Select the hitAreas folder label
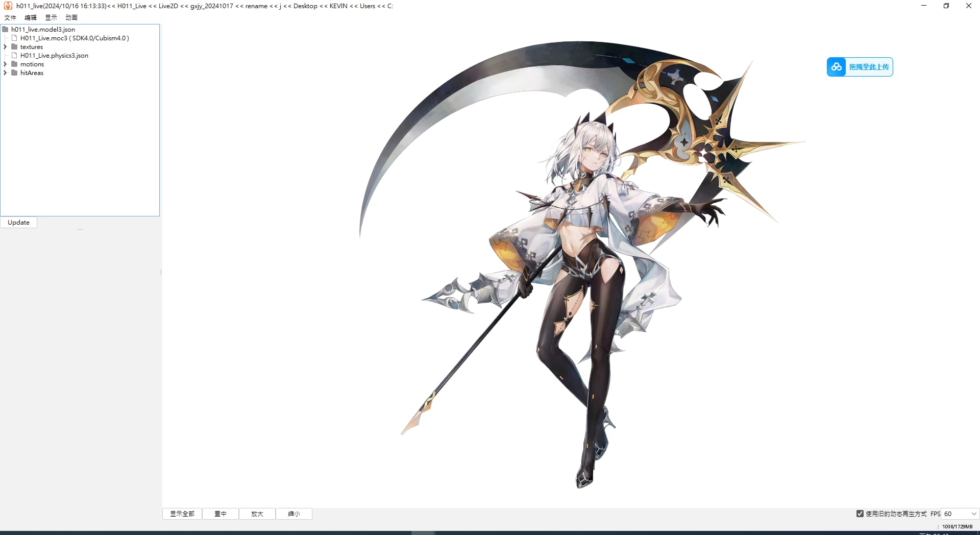980x535 pixels. point(32,72)
